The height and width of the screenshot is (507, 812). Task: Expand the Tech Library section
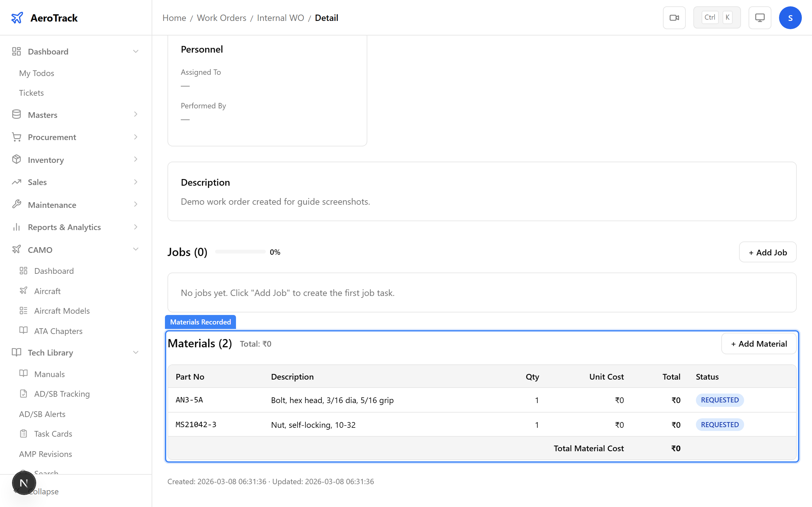click(x=135, y=352)
